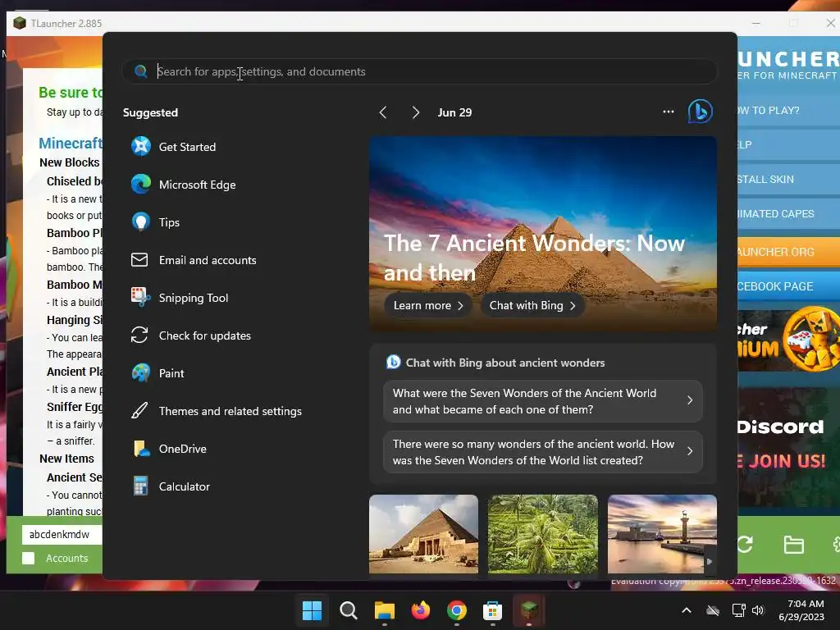Open Email and accounts settings

pos(194,260)
